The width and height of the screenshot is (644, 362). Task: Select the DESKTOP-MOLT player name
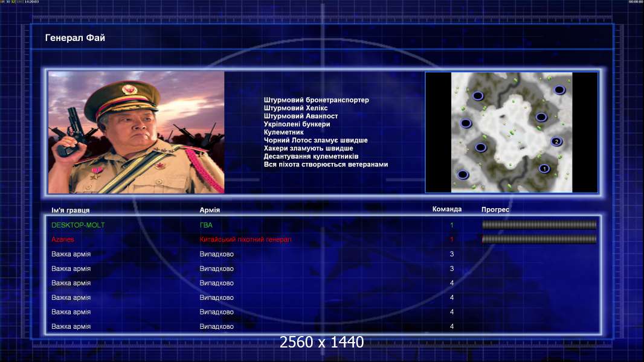pos(78,225)
